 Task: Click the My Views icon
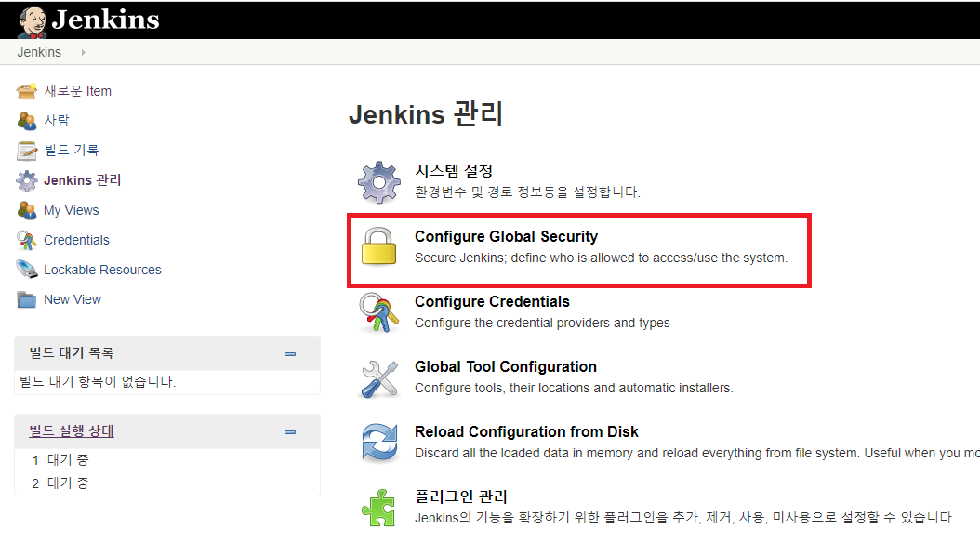click(26, 211)
